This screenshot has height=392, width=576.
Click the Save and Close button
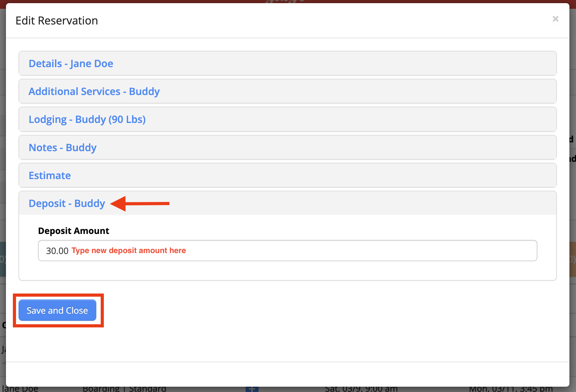coord(57,310)
